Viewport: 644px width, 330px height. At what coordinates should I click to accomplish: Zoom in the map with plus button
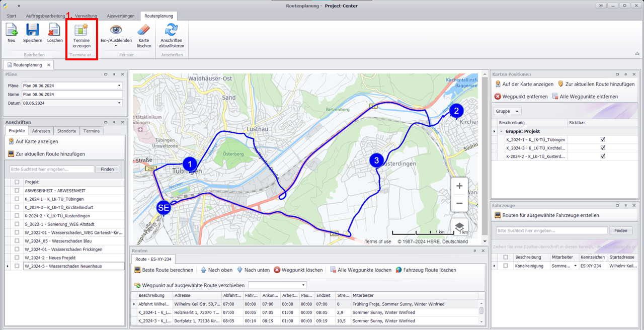[x=459, y=186]
